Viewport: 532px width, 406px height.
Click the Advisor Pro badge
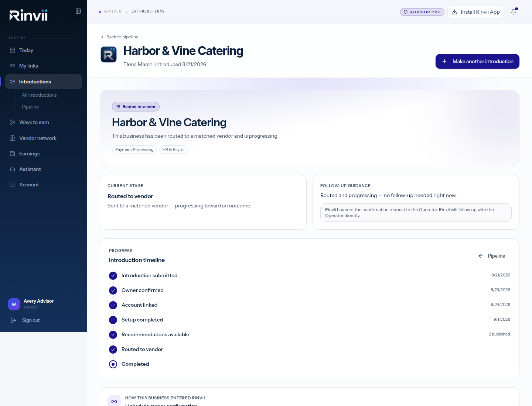coord(422,12)
